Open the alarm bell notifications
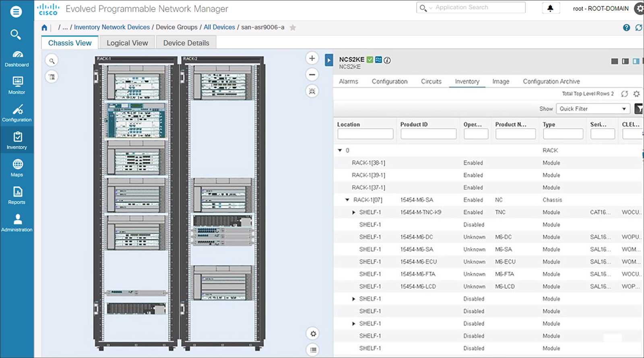 550,8
